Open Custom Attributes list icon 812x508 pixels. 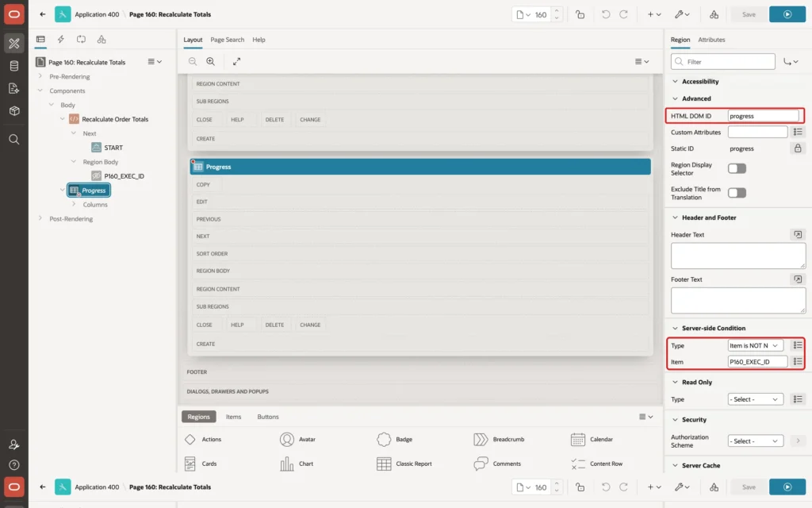point(798,132)
